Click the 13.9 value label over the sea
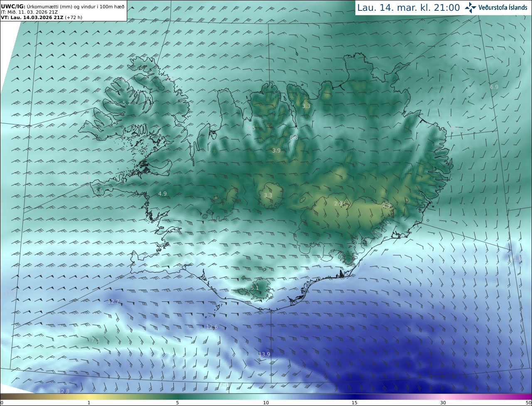532x406 pixels. click(264, 354)
